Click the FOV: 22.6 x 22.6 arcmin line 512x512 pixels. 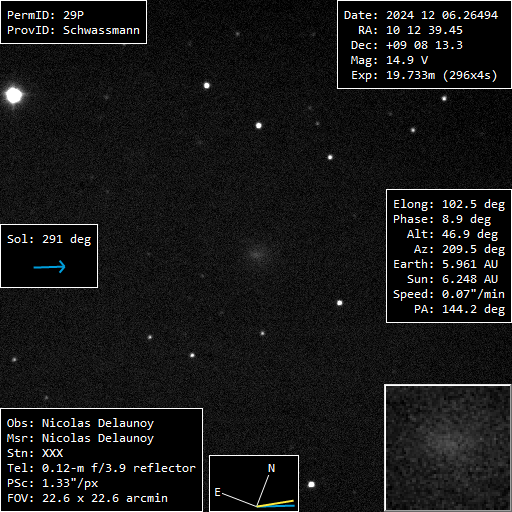87,498
